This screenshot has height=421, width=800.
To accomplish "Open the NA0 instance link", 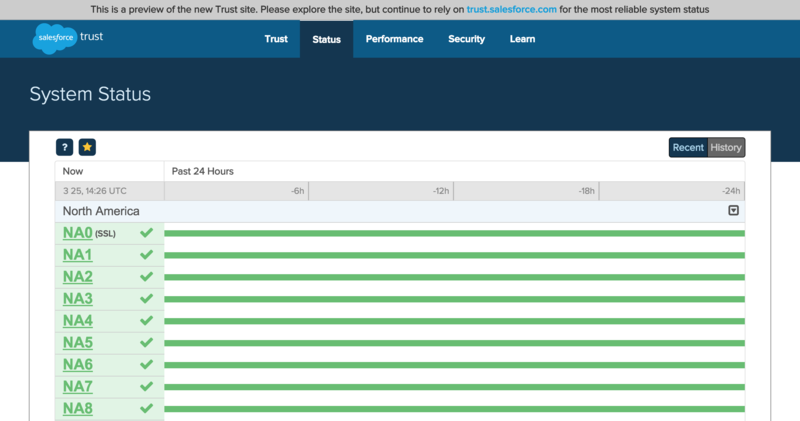I will click(78, 233).
